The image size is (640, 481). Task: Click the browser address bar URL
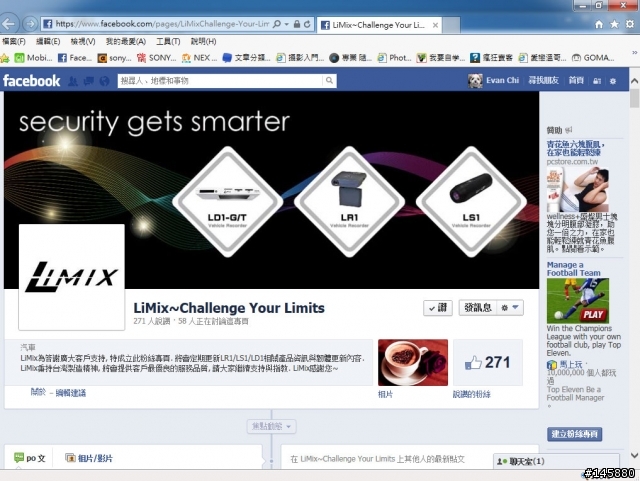(162, 24)
